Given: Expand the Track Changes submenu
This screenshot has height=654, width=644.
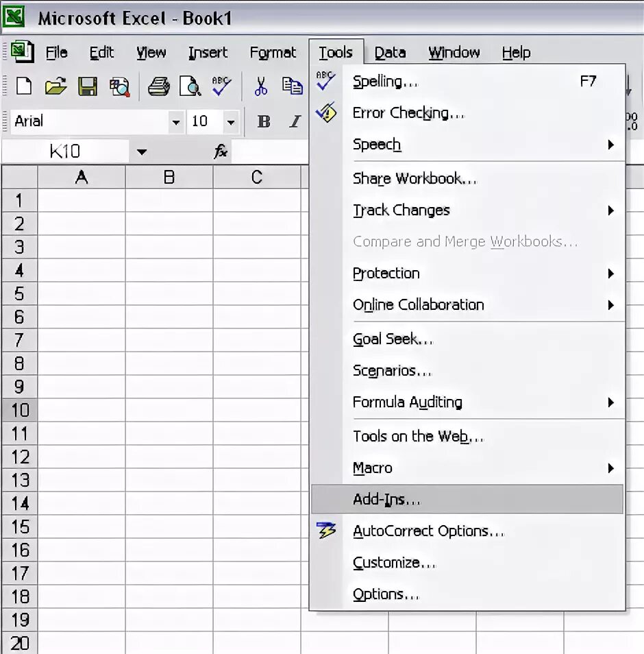Looking at the screenshot, I should pyautogui.click(x=467, y=210).
